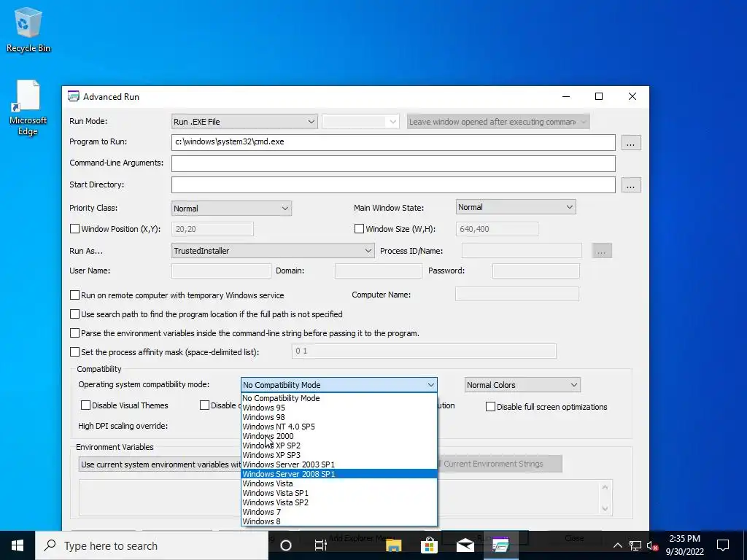The image size is (747, 560).
Task: Open the Priority Class dropdown
Action: [231, 208]
